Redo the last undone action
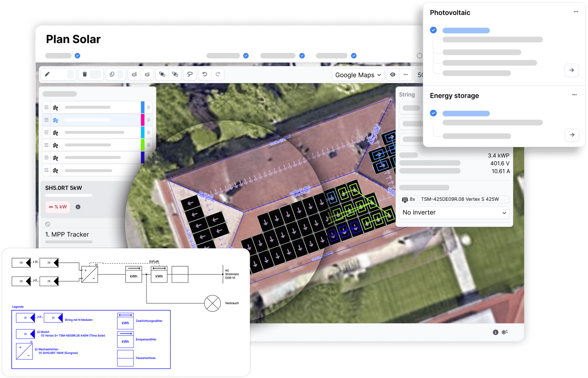Viewport: 588px width, 378px height. coord(218,74)
